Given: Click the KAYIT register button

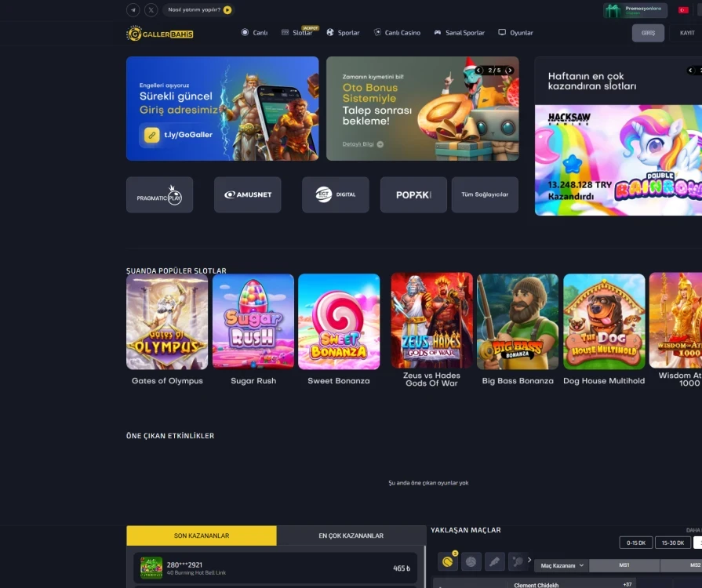Looking at the screenshot, I should [687, 33].
